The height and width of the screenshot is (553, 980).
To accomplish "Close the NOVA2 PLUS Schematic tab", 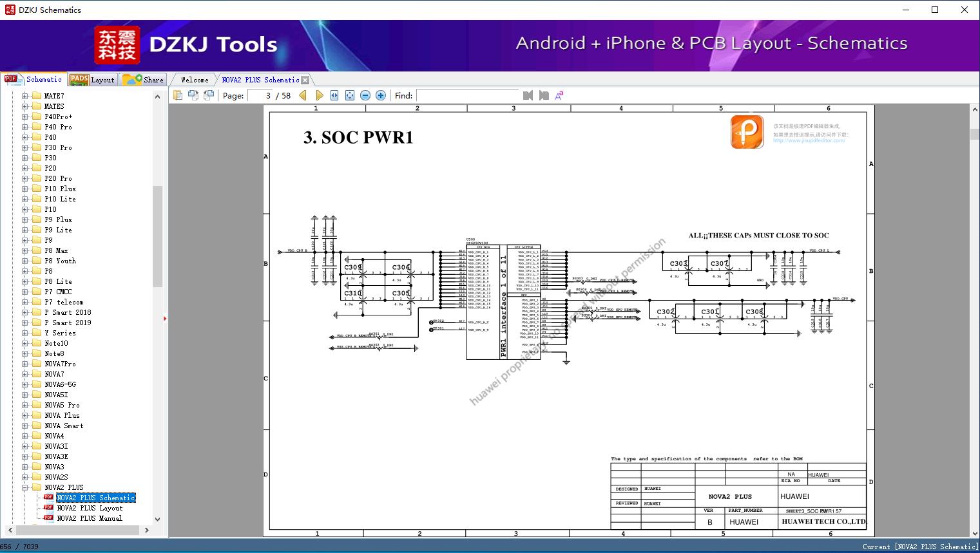I will tap(305, 80).
